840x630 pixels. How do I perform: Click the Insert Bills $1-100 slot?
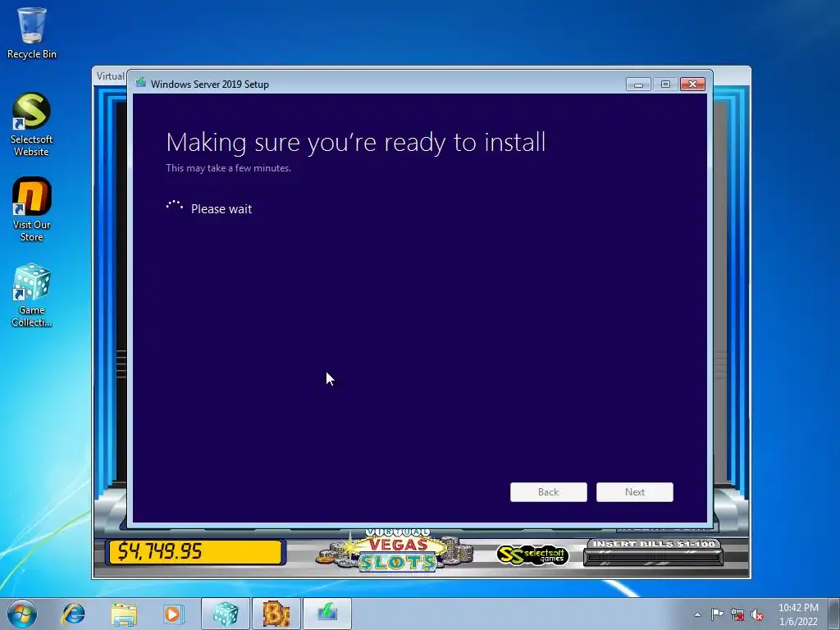click(x=654, y=552)
